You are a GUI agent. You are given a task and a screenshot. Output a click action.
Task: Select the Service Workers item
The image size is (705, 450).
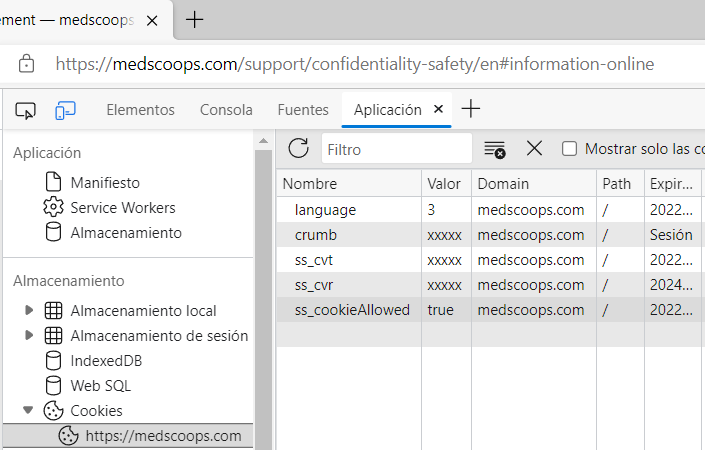click(x=122, y=208)
